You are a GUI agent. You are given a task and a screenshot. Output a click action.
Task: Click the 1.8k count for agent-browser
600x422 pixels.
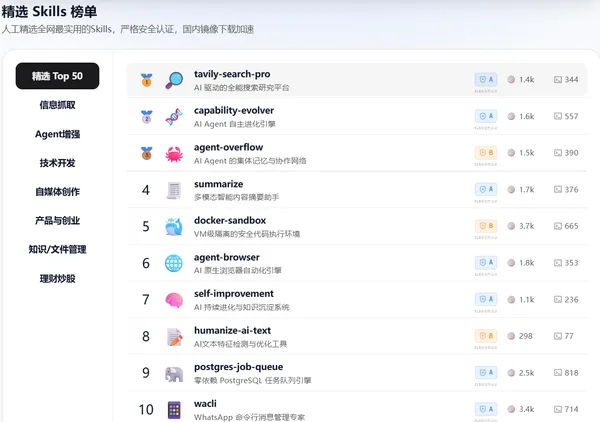tap(527, 263)
